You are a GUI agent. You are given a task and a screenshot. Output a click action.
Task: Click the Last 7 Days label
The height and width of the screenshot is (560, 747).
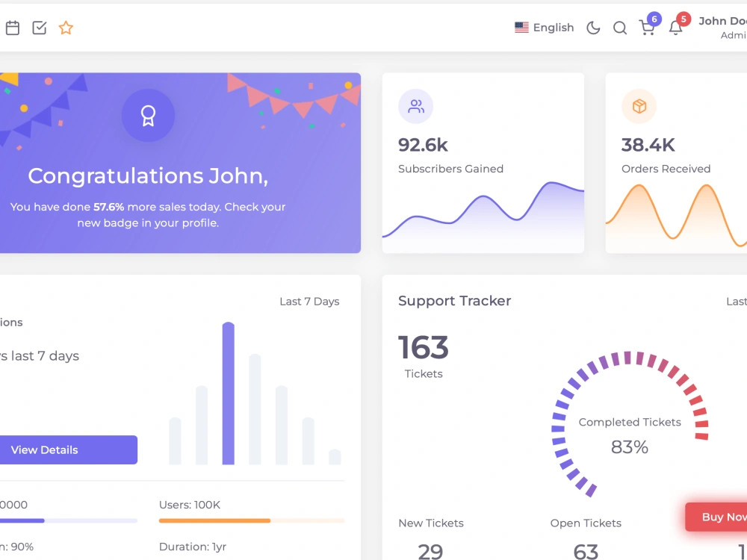310,302
